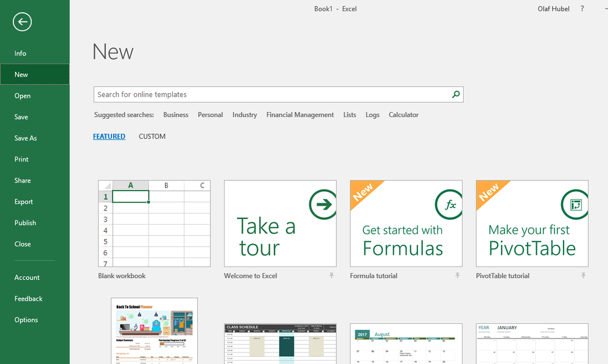The image size is (608, 364).
Task: Choose Close in the sidebar
Action: coord(35,244)
